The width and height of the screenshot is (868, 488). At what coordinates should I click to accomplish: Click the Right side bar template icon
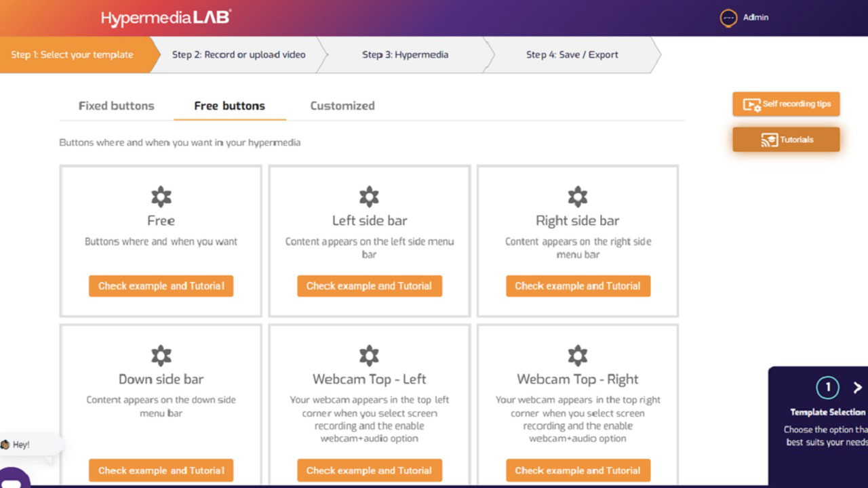pos(577,197)
